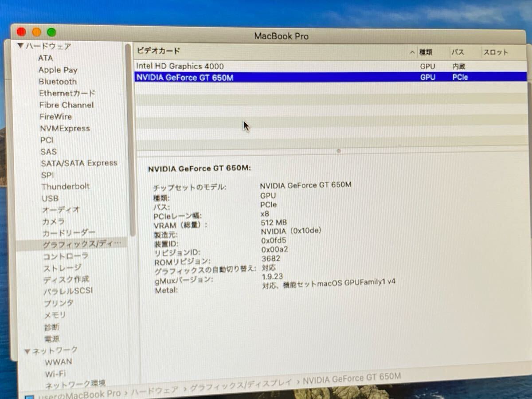Collapse the ネットワーク section triangle
532x399 pixels.
(x=27, y=352)
